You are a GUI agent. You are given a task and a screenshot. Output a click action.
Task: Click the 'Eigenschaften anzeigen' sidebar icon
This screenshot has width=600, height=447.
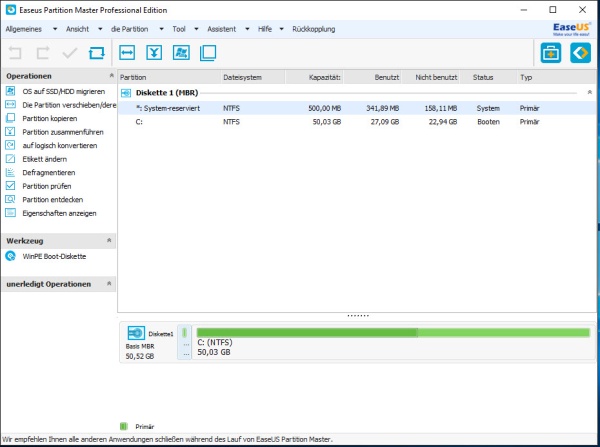point(10,213)
